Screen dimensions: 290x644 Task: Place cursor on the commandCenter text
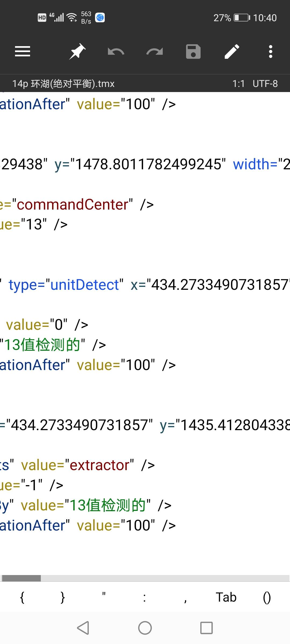point(73,204)
